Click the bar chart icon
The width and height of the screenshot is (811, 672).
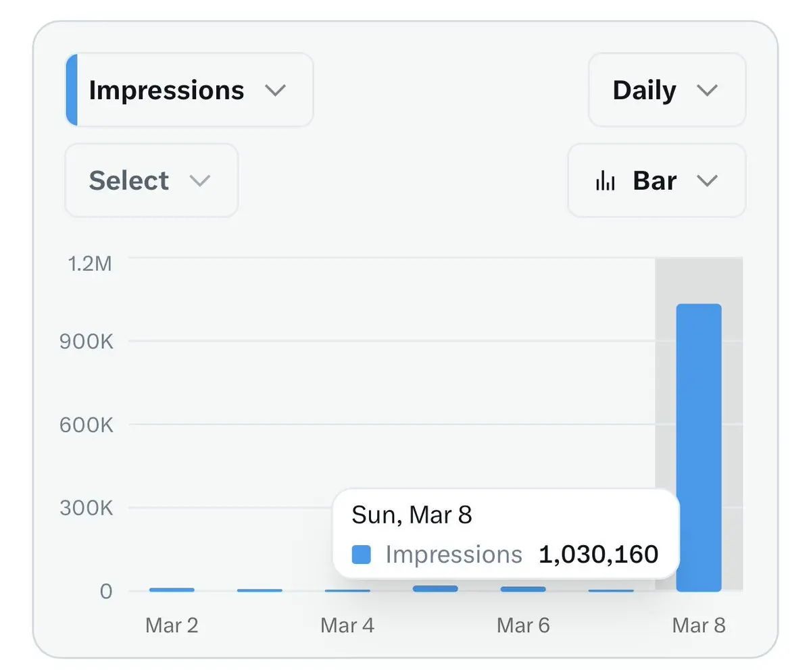[605, 181]
